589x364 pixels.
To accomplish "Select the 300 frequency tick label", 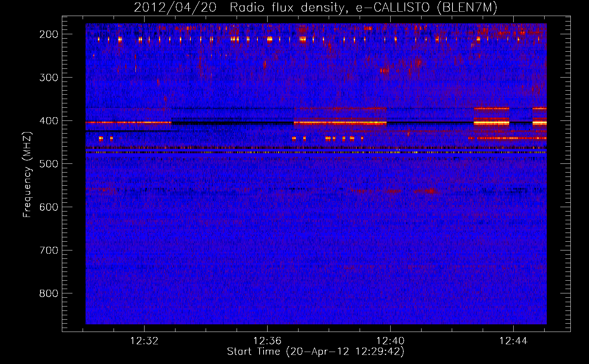I will pos(49,78).
